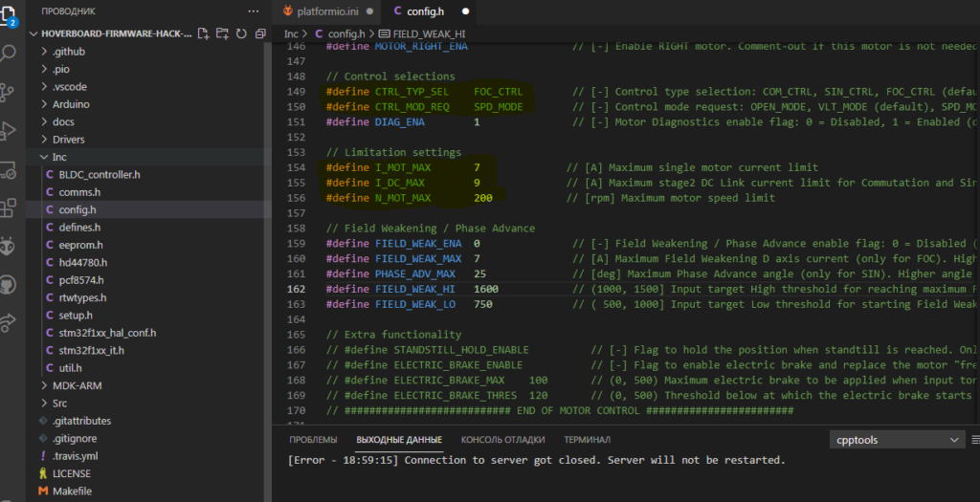Switch to the platformio.ini editor tab

(329, 11)
